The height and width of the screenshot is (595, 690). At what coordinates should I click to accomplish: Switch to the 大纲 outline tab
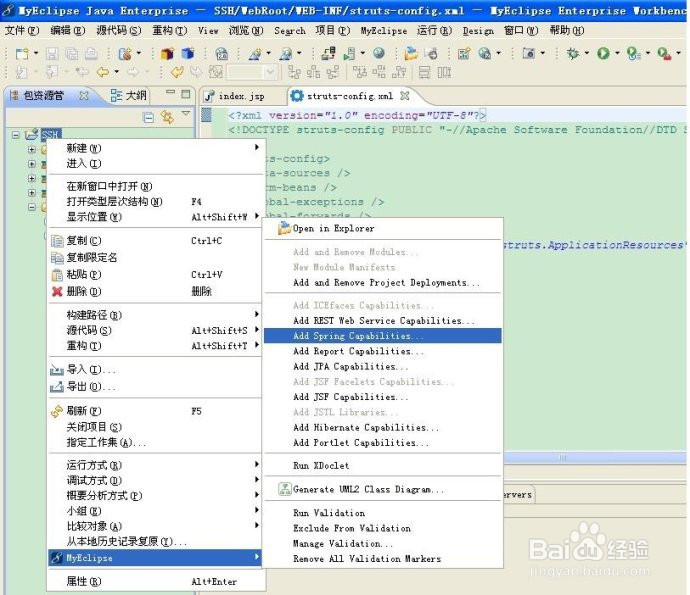[x=128, y=95]
